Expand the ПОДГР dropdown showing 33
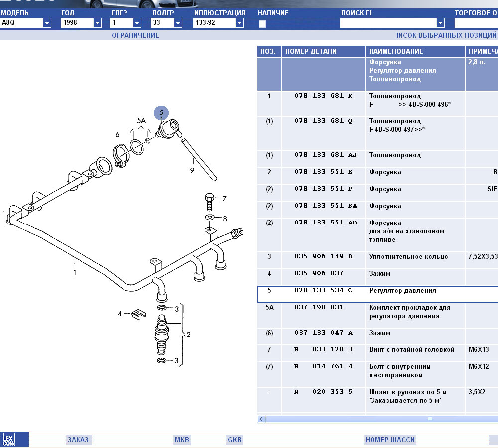 [x=178, y=23]
